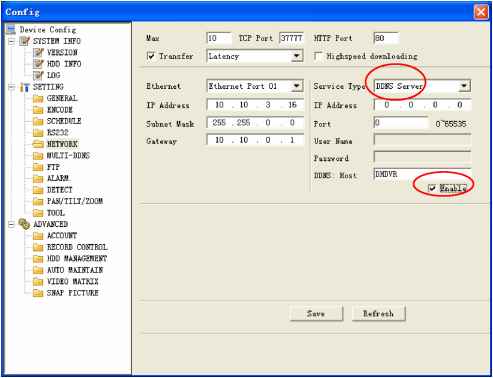The width and height of the screenshot is (493, 378).
Task: Click the Save button
Action: click(x=316, y=313)
